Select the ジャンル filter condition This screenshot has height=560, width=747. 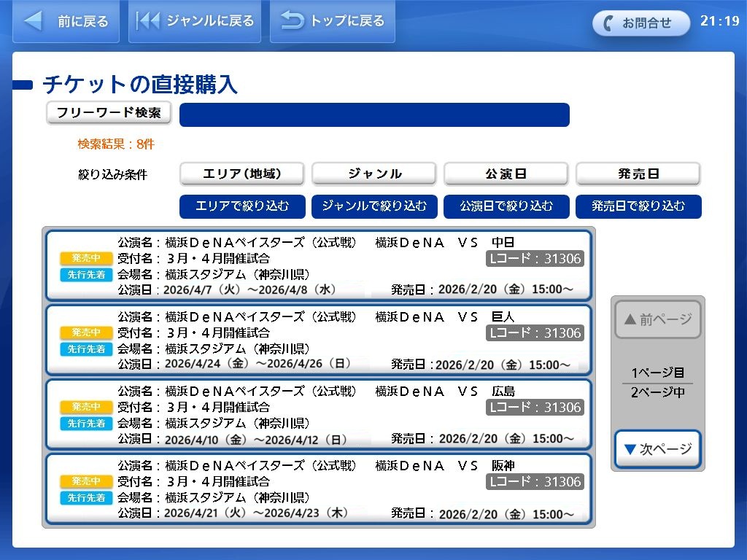(x=374, y=174)
